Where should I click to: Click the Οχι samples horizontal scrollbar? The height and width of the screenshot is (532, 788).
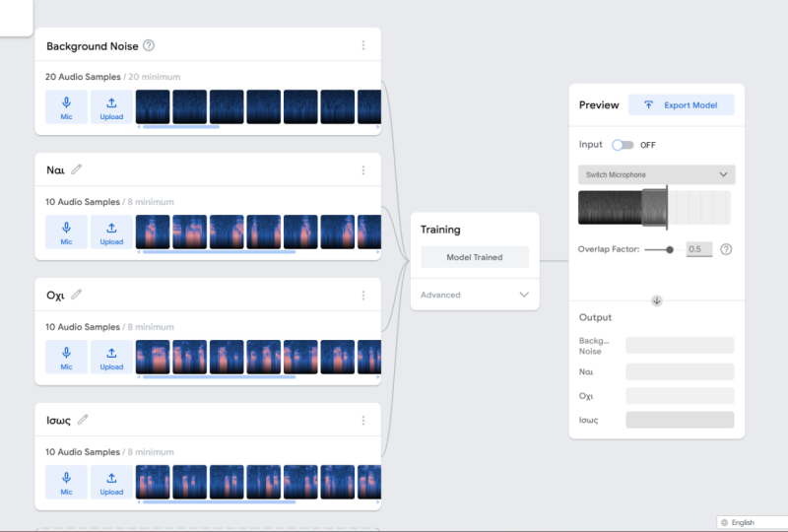click(219, 377)
